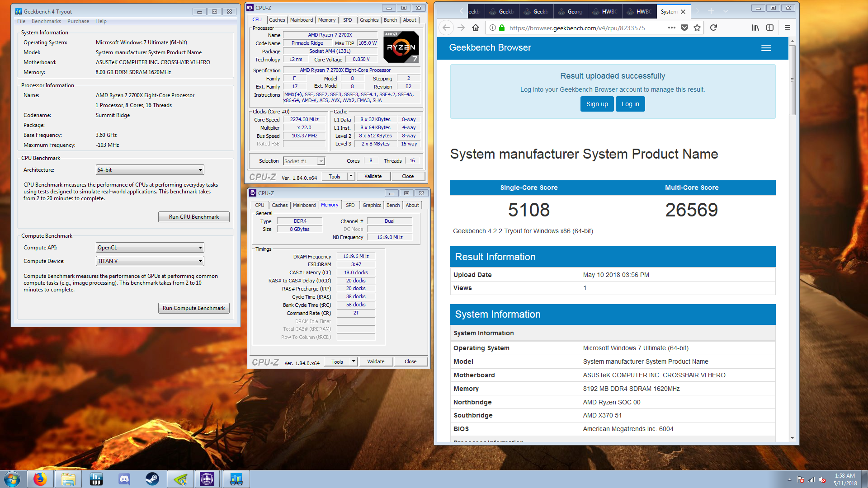The height and width of the screenshot is (488, 868).
Task: Open CPU-Z taskbar icon
Action: click(x=208, y=479)
